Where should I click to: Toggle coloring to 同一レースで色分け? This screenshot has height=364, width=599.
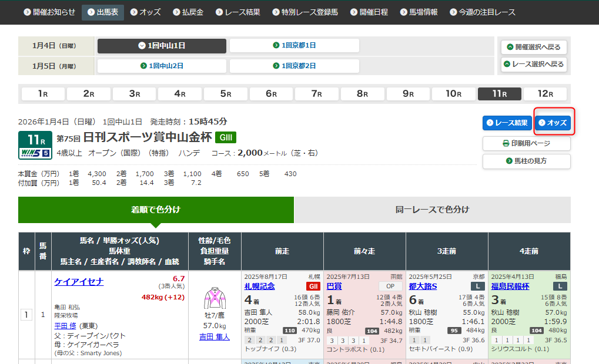click(432, 210)
